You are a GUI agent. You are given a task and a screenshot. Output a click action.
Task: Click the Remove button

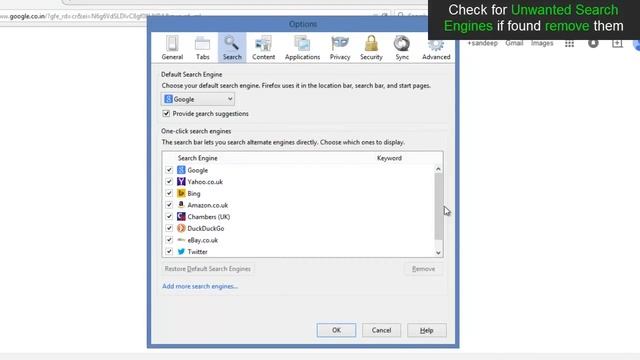423,269
